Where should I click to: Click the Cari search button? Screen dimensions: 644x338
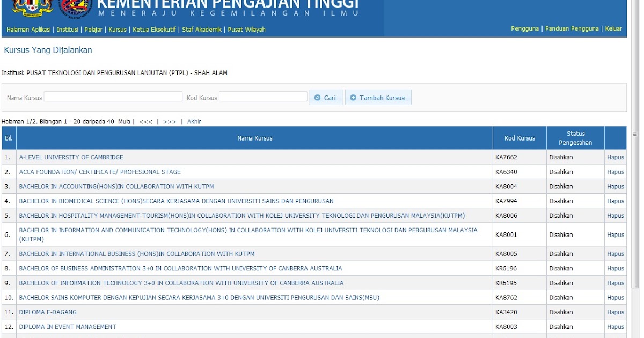[326, 98]
